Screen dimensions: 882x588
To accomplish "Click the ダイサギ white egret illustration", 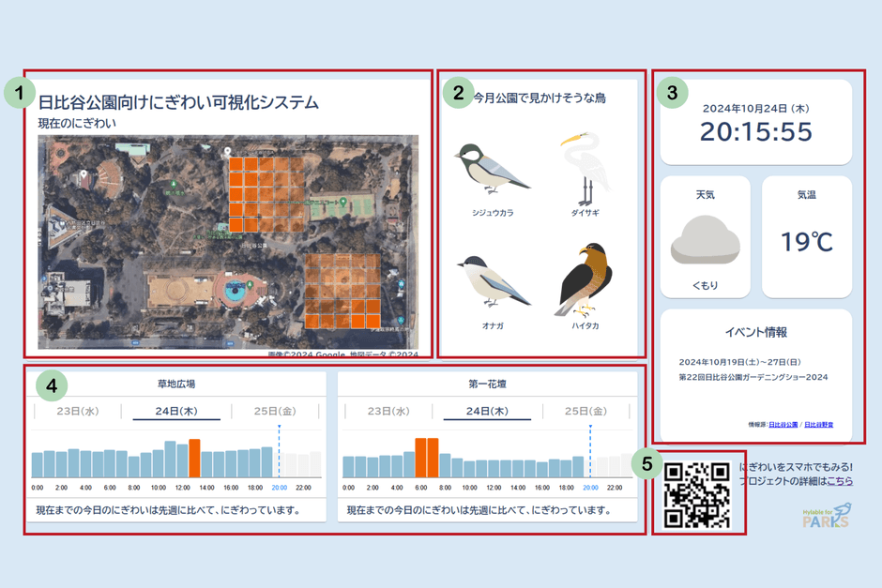I will (585, 169).
